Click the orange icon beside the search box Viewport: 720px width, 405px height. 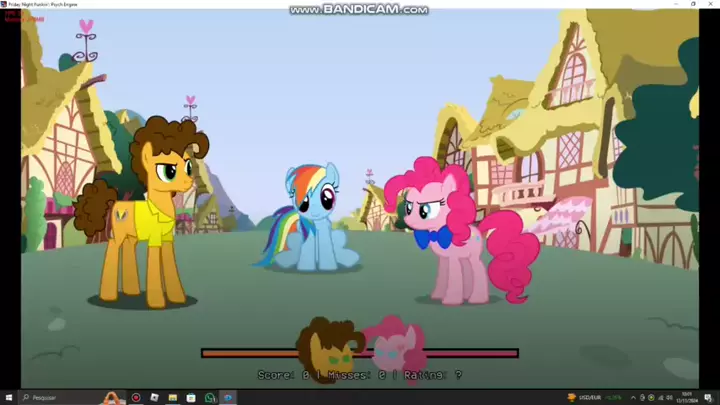(x=112, y=397)
